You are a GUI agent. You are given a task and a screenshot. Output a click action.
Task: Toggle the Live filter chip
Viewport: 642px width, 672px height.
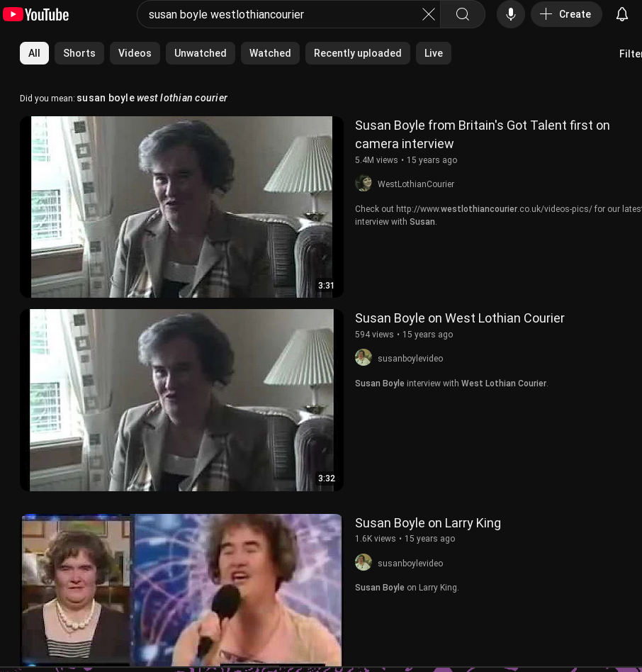(433, 53)
